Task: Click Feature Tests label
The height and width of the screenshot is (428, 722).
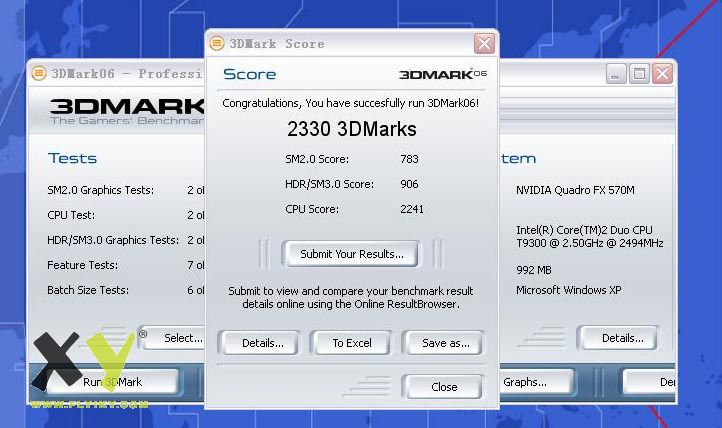Action: (x=82, y=265)
